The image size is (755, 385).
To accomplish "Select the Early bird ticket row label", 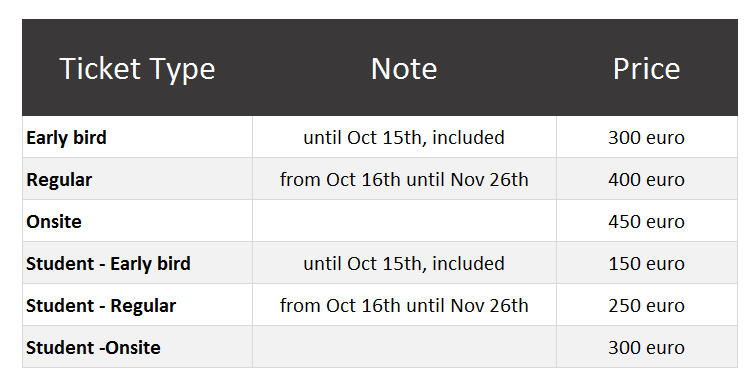I will [66, 138].
